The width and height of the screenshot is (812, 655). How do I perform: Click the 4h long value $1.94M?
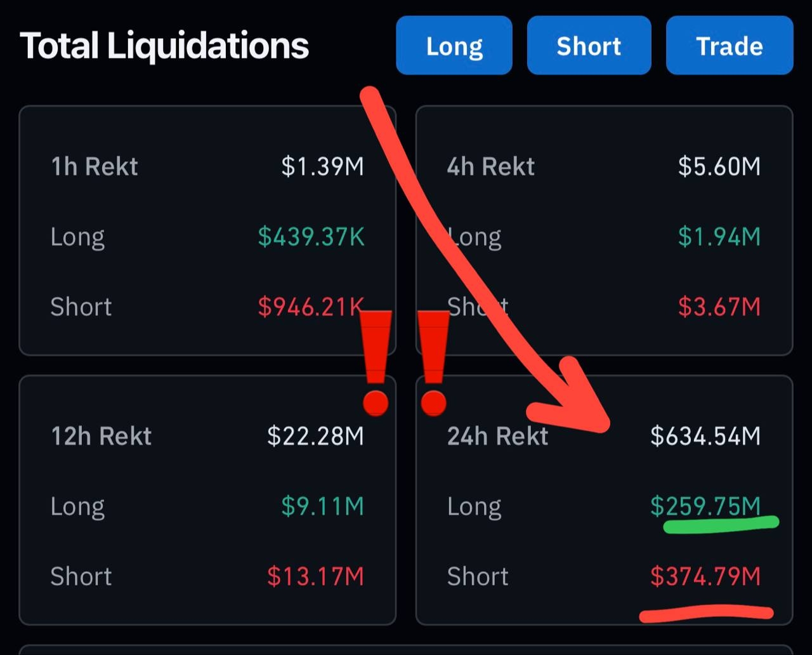[719, 237]
